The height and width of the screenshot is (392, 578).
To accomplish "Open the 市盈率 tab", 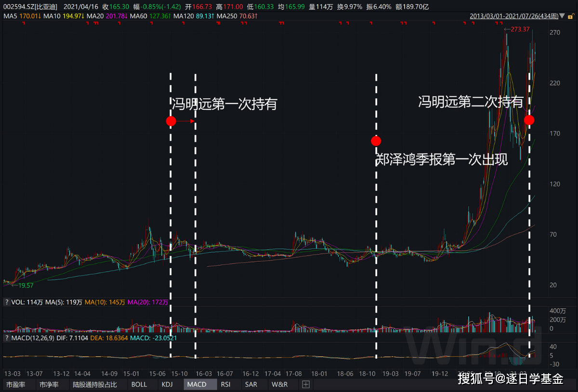I will tap(16, 384).
